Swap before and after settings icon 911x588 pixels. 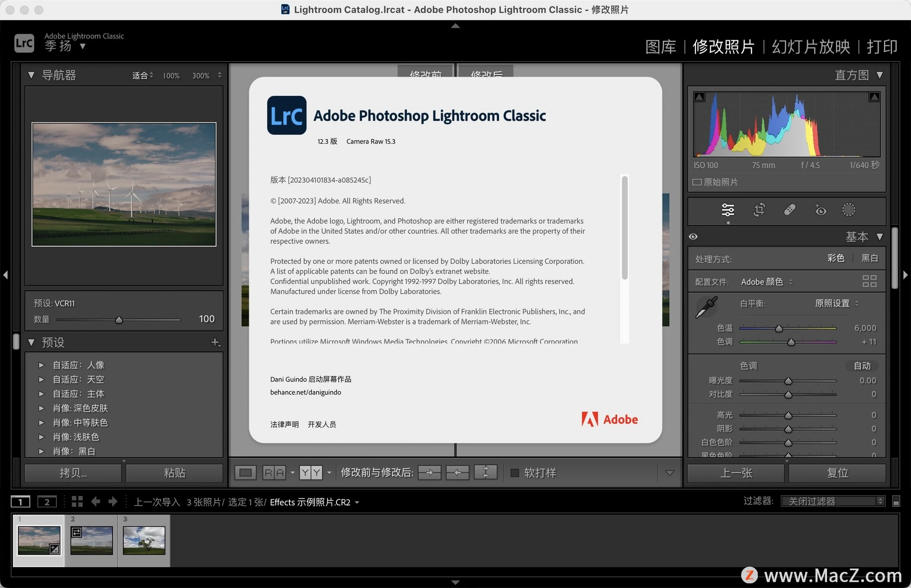(x=485, y=473)
